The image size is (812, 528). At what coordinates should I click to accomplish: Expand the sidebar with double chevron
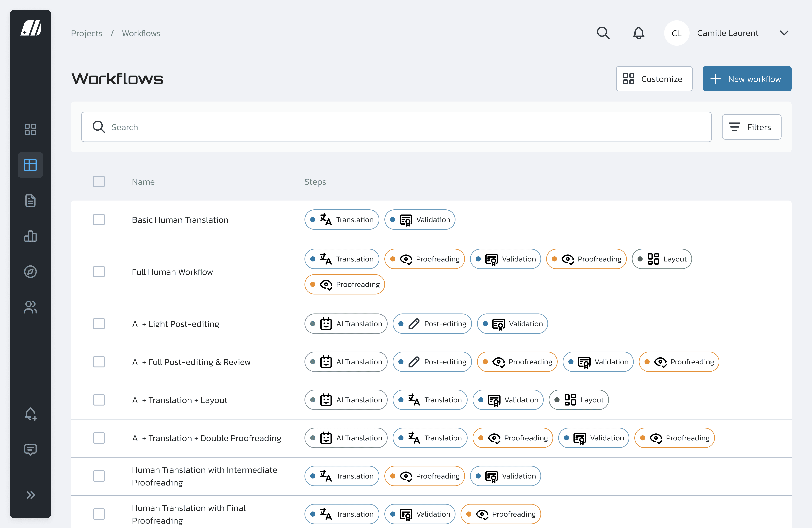click(x=30, y=495)
